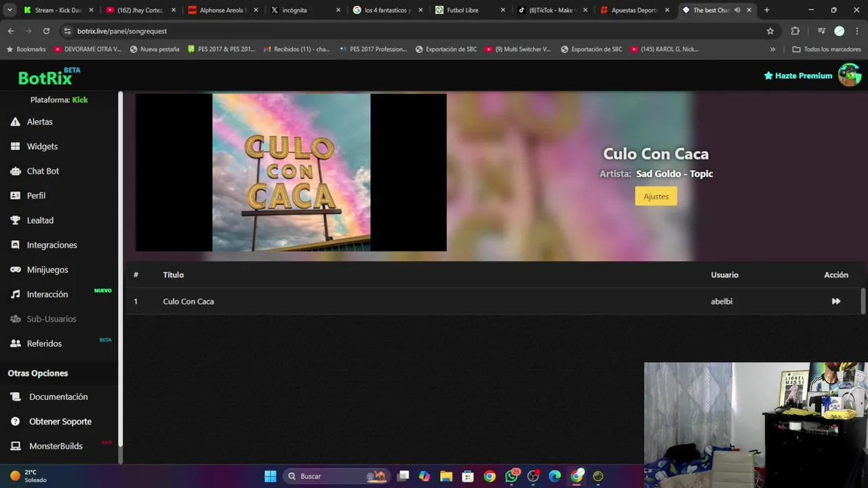Open site information icon in address bar
The image size is (868, 488).
pos(67,31)
